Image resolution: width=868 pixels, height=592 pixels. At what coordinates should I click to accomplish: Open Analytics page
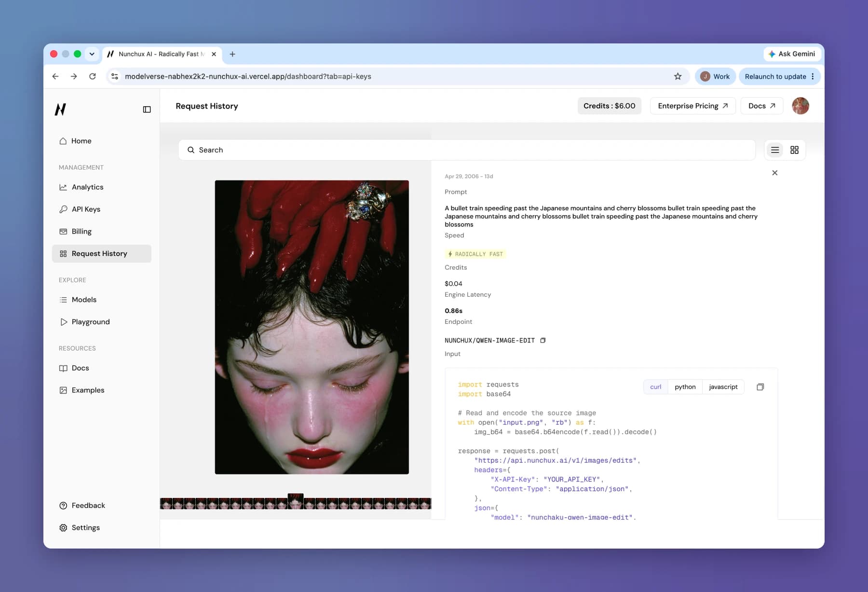(x=101, y=187)
